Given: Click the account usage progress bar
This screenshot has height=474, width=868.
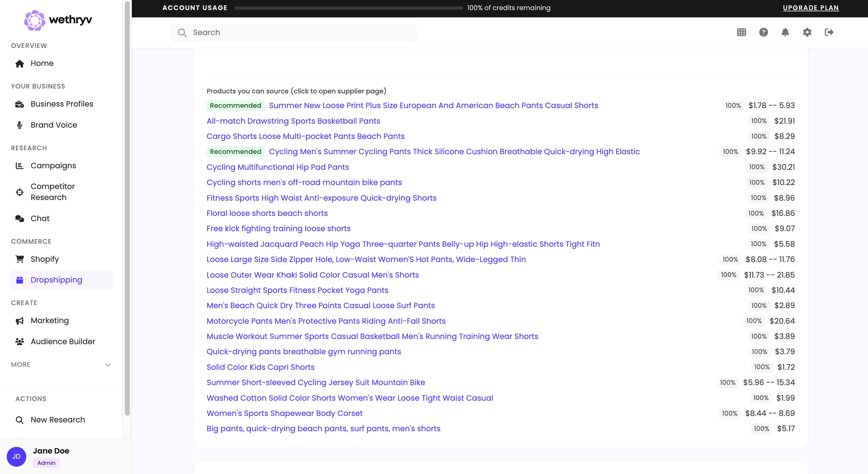Looking at the screenshot, I should tap(348, 7).
